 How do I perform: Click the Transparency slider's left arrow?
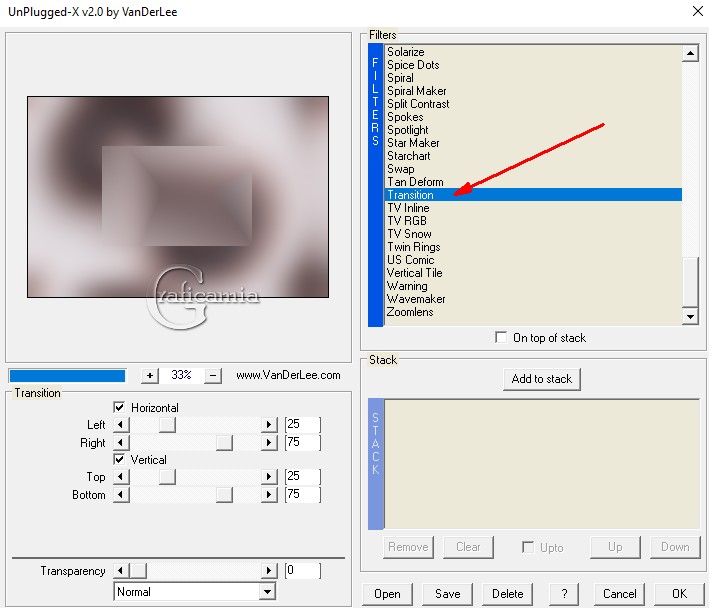(x=121, y=570)
